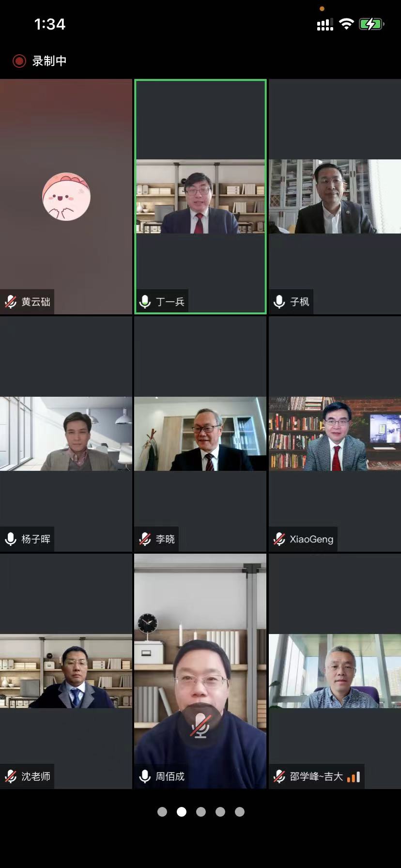The image size is (401, 868).
Task: Tap microphone icon beside 子枫
Action: click(279, 302)
